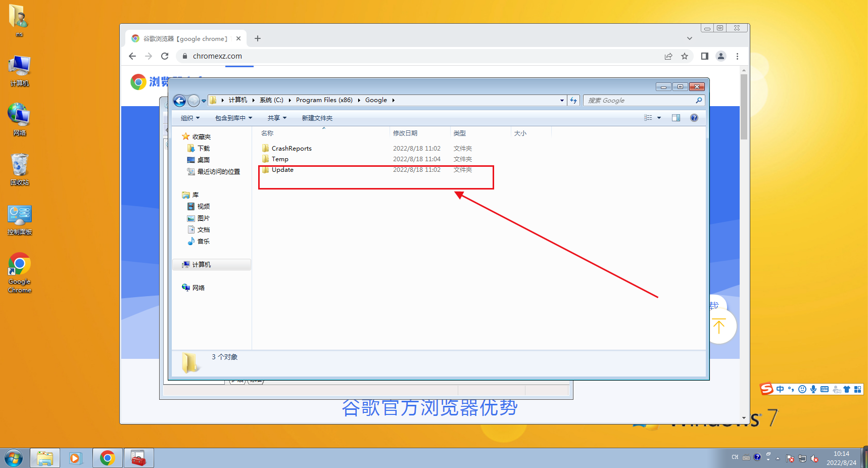Click 计算机 in the address breadcrumb
This screenshot has width=868, height=468.
[238, 100]
